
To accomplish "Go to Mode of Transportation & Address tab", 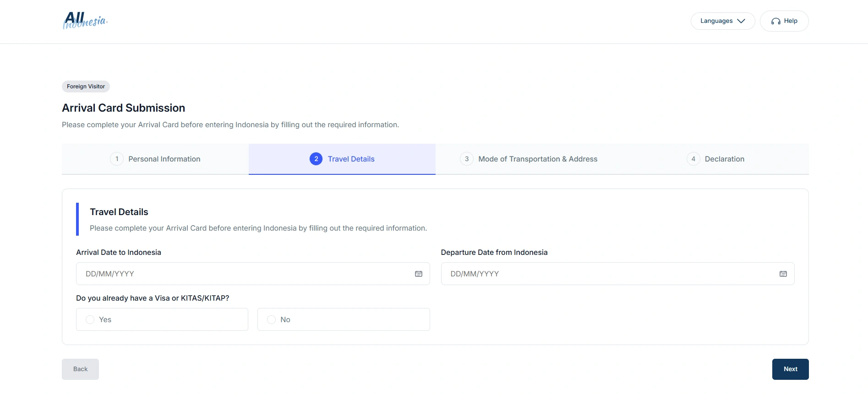I will click(x=537, y=159).
